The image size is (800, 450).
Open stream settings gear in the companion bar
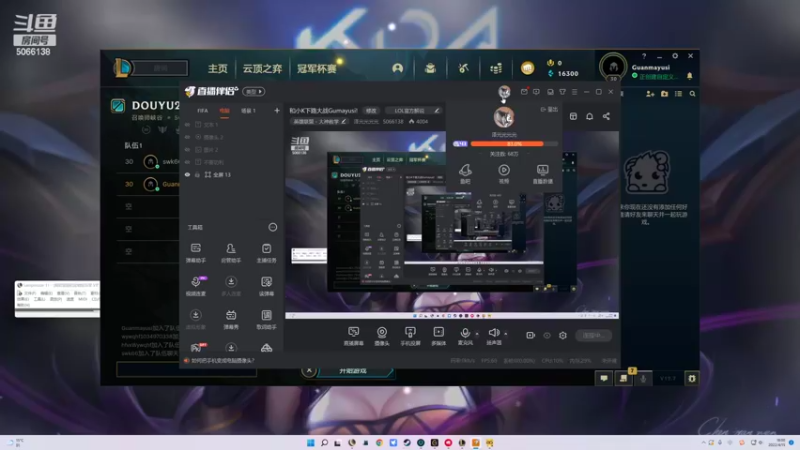[x=563, y=335]
